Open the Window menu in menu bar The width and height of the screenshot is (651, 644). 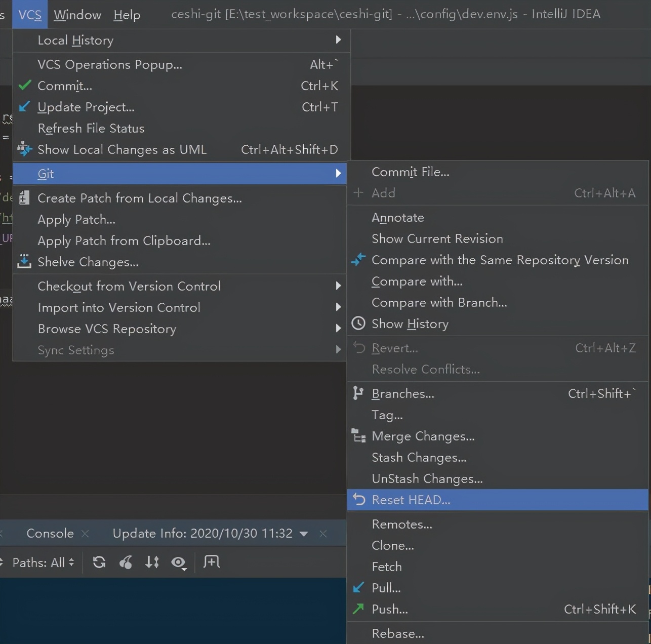click(77, 15)
